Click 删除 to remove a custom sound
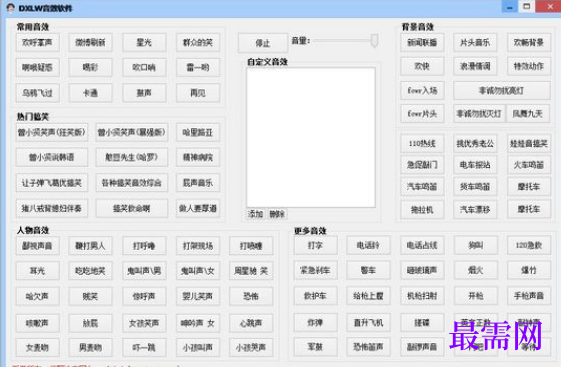The width and height of the screenshot is (561, 367). click(277, 214)
